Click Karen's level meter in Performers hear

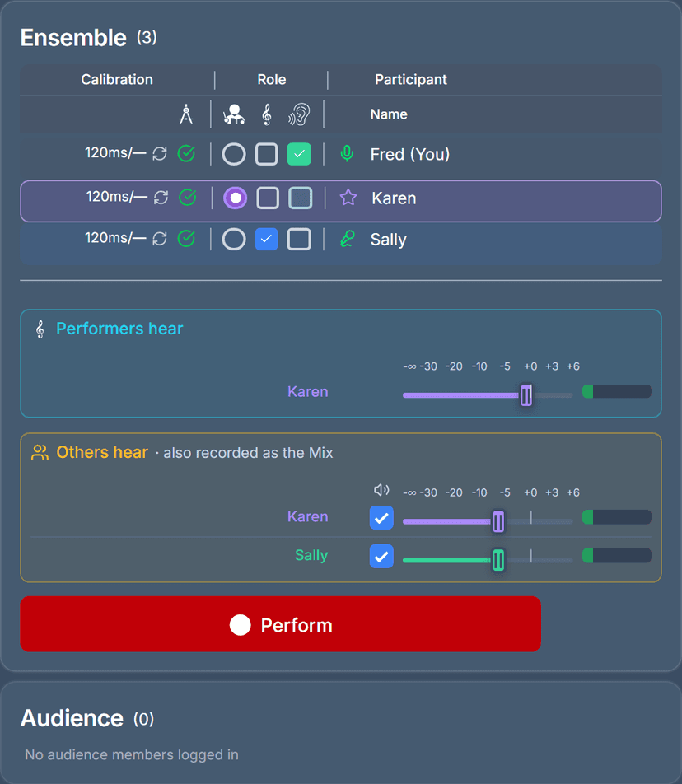[617, 391]
